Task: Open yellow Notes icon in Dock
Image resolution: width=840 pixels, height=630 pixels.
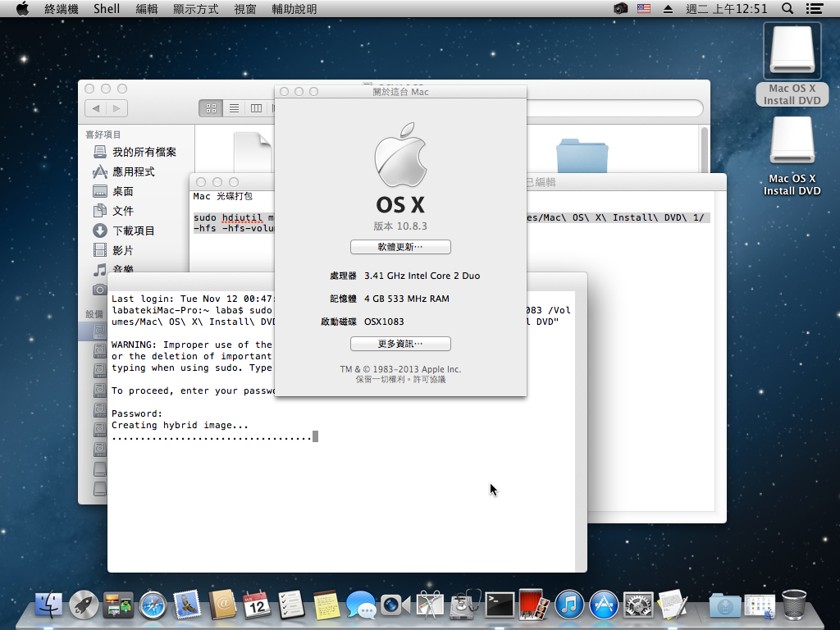Action: (326, 605)
